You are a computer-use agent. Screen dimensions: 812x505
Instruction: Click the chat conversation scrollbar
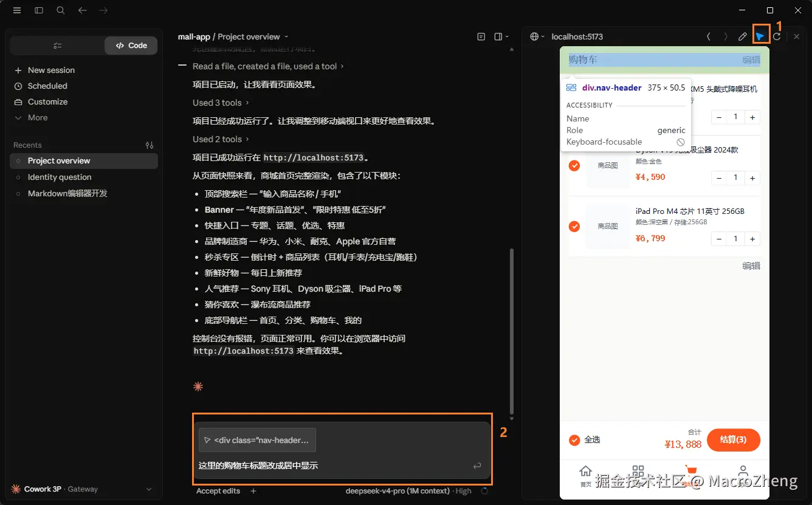512,331
